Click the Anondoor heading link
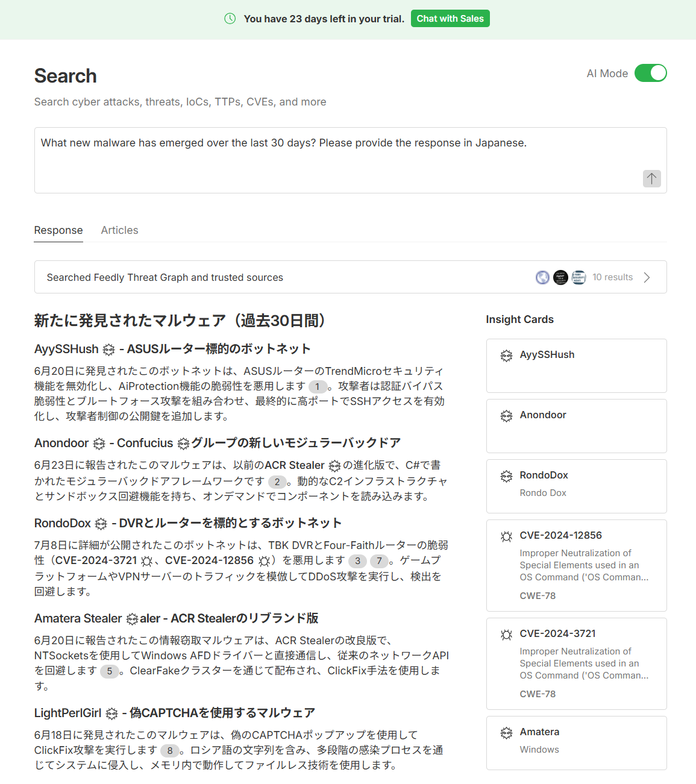Viewport: 696px width, 784px height. 61,443
